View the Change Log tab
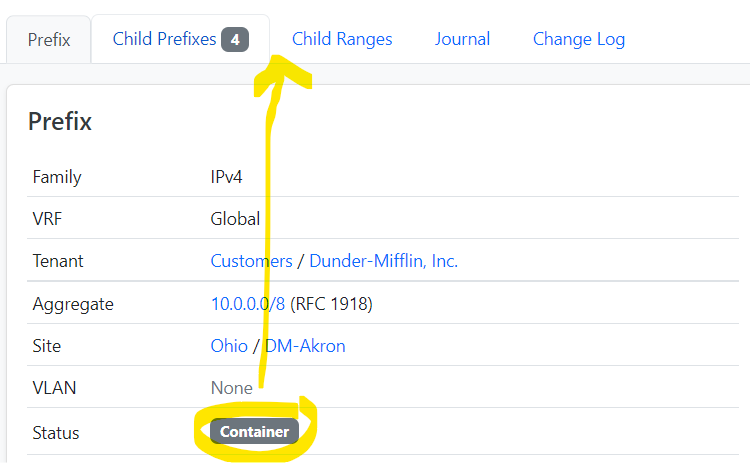The height and width of the screenshot is (468, 750). click(x=579, y=39)
